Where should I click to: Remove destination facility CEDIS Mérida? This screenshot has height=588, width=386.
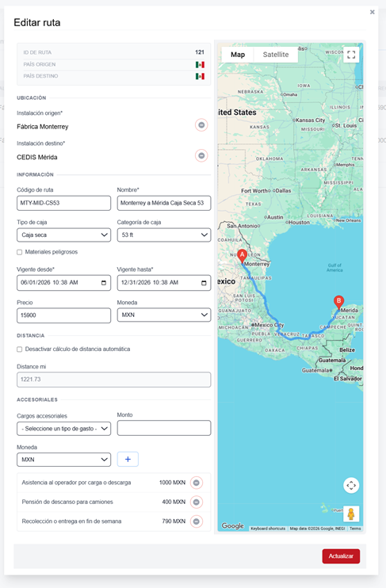tap(201, 155)
